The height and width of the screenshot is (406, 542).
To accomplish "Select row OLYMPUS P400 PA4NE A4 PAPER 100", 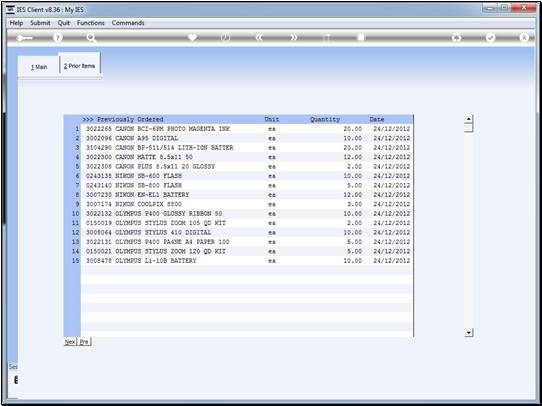I will coord(247,242).
